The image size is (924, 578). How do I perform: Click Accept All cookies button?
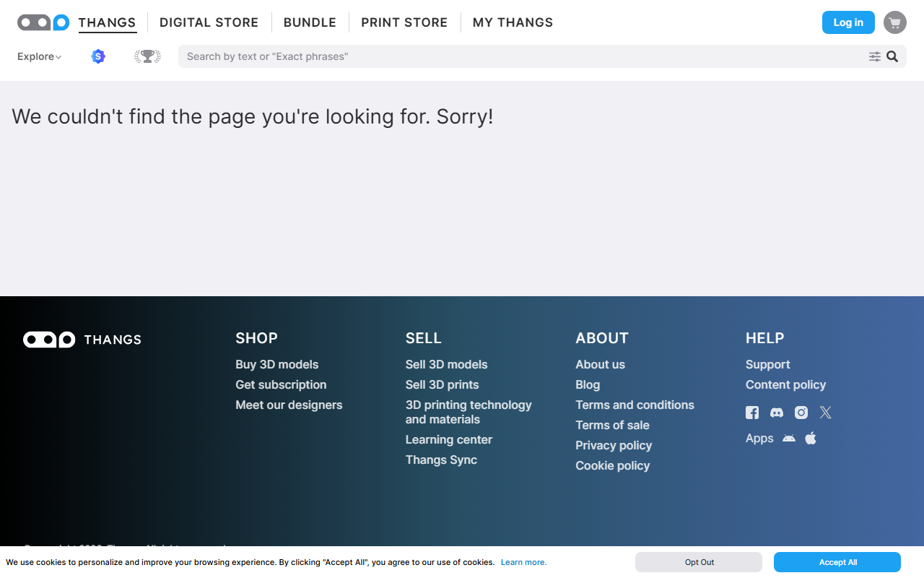(837, 562)
